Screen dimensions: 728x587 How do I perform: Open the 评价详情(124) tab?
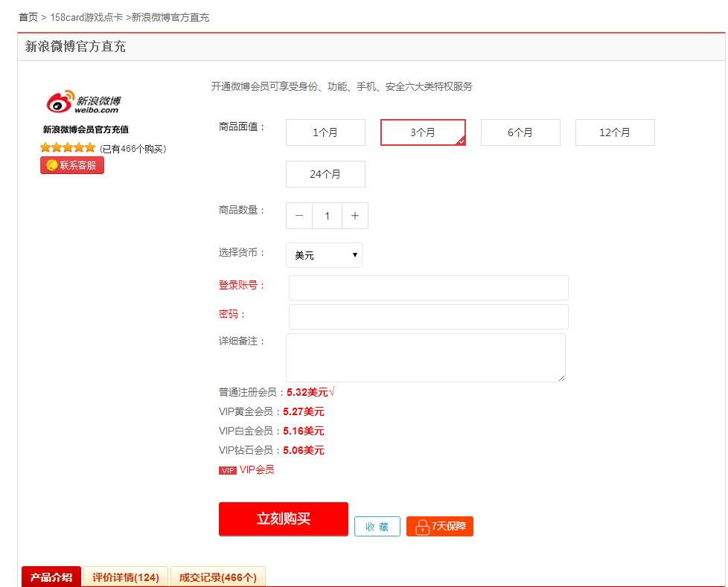coord(125,577)
